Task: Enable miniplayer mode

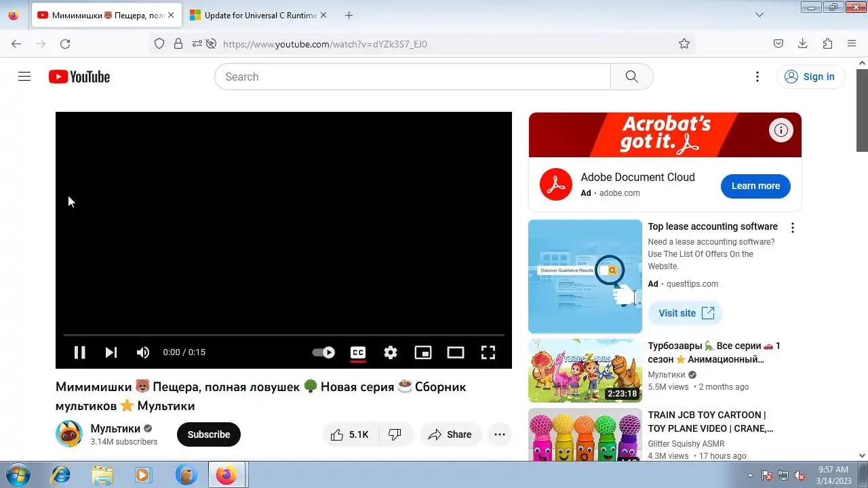Action: 423,352
